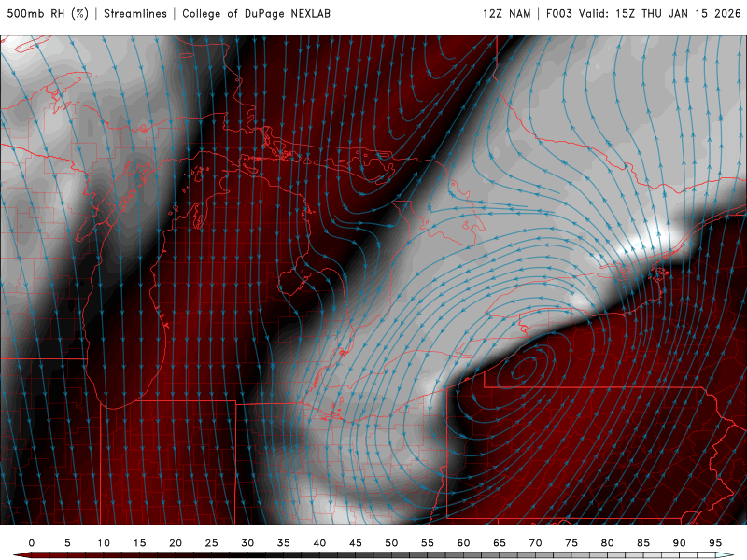The image size is (747, 560).
Task: Click the '75' colorbar label
Action: tap(571, 543)
